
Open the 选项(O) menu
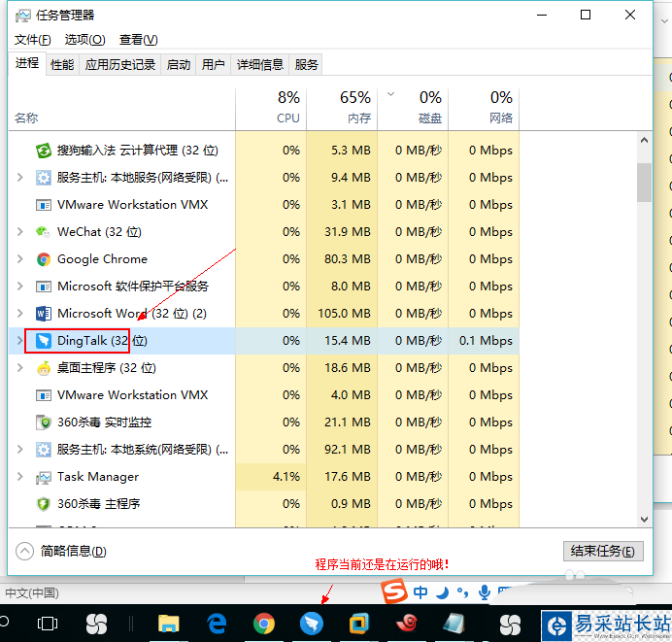[x=84, y=40]
